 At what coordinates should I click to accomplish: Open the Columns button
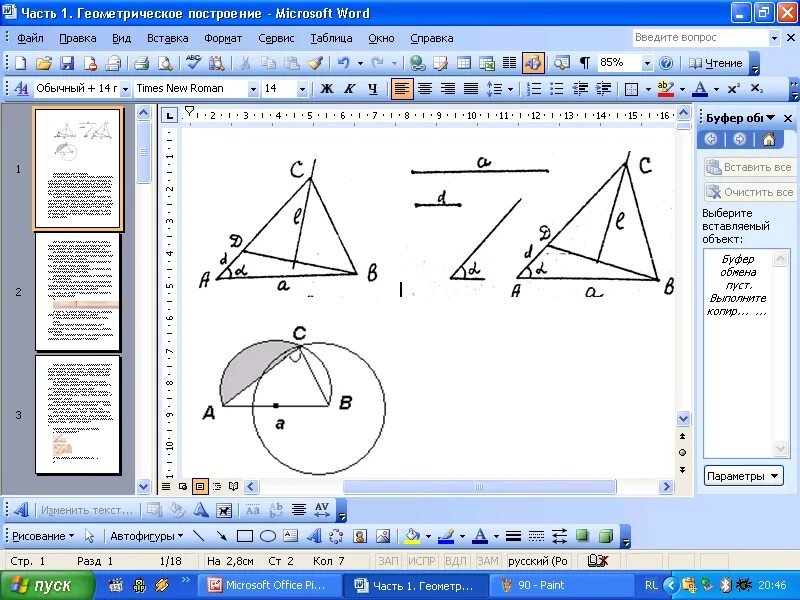tap(509, 63)
